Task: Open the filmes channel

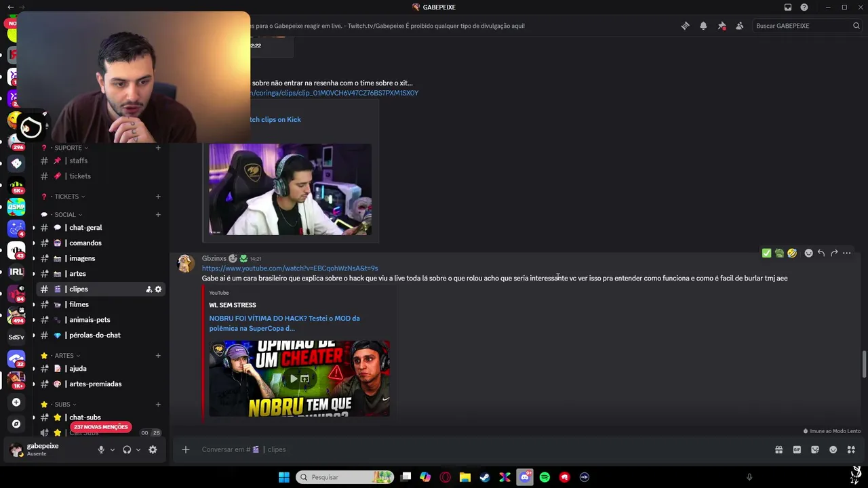Action: (x=100, y=304)
